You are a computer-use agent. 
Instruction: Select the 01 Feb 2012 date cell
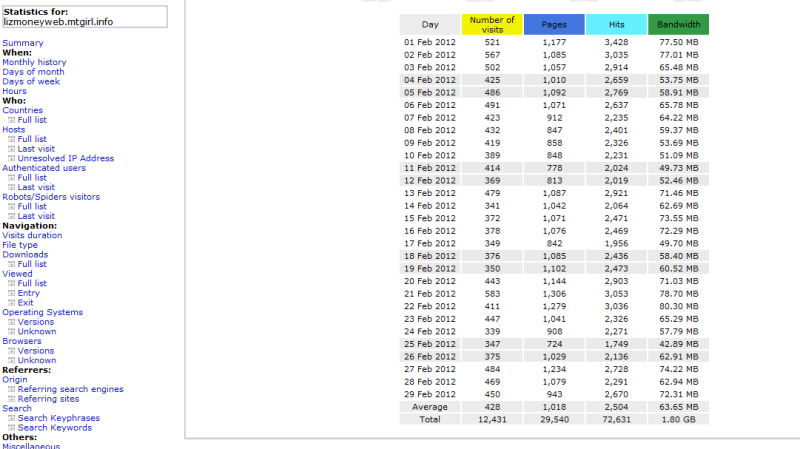tap(430, 42)
